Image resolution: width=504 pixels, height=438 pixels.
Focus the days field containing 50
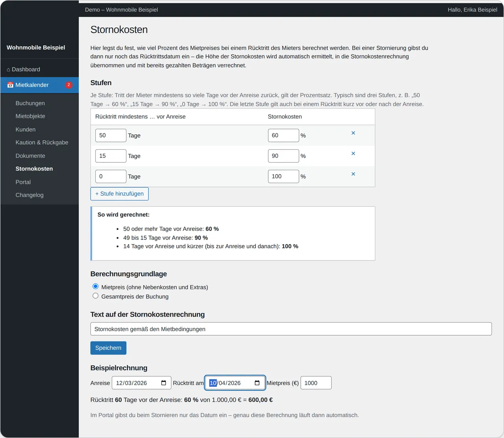click(x=111, y=135)
